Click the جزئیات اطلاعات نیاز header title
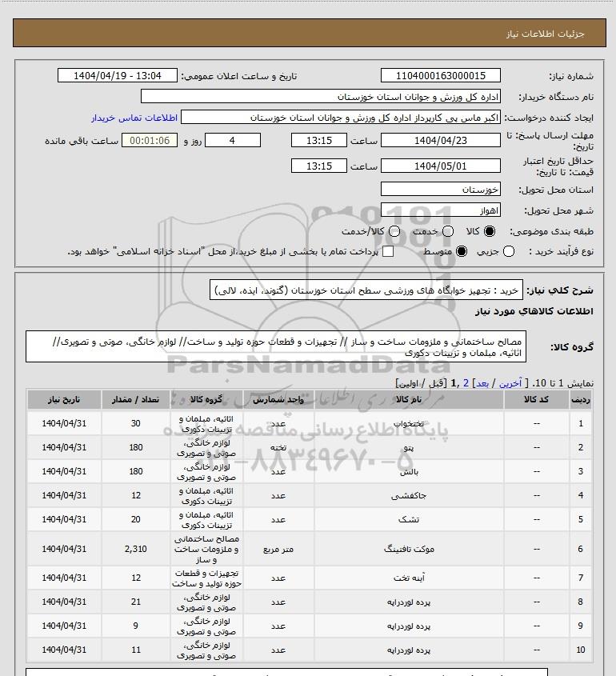The height and width of the screenshot is (676, 616). (x=546, y=34)
